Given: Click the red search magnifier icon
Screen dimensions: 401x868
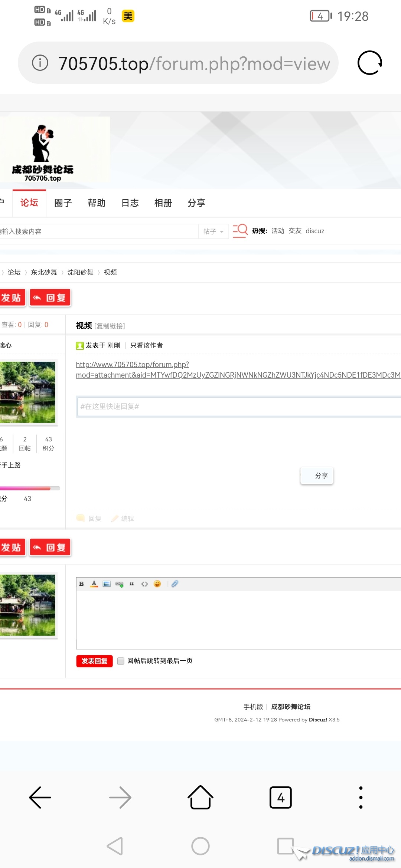Looking at the screenshot, I should [x=240, y=231].
